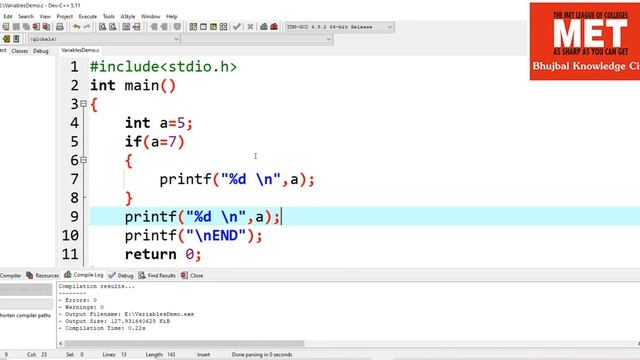Click the checkmark Debug toolbar icon
The image size is (640, 360).
pos(237,27)
